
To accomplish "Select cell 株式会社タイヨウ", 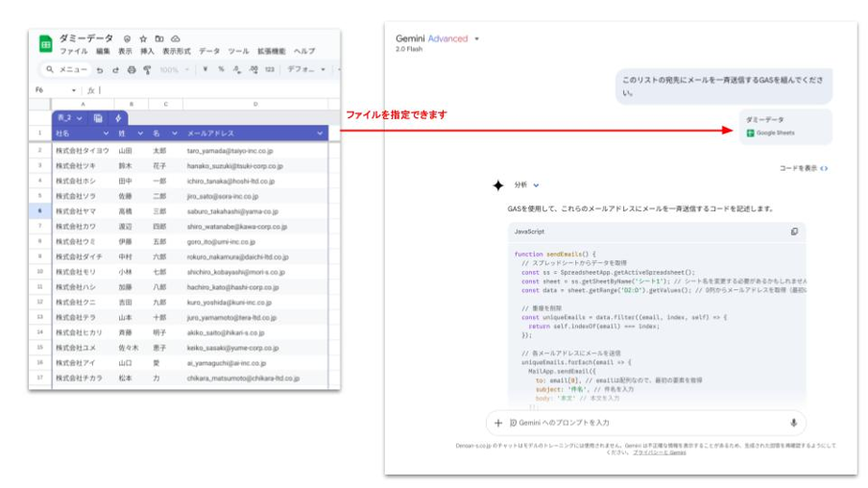I will coord(83,151).
